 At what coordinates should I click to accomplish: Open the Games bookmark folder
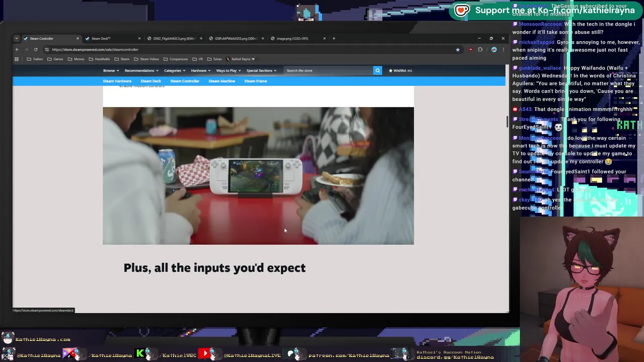click(x=55, y=59)
